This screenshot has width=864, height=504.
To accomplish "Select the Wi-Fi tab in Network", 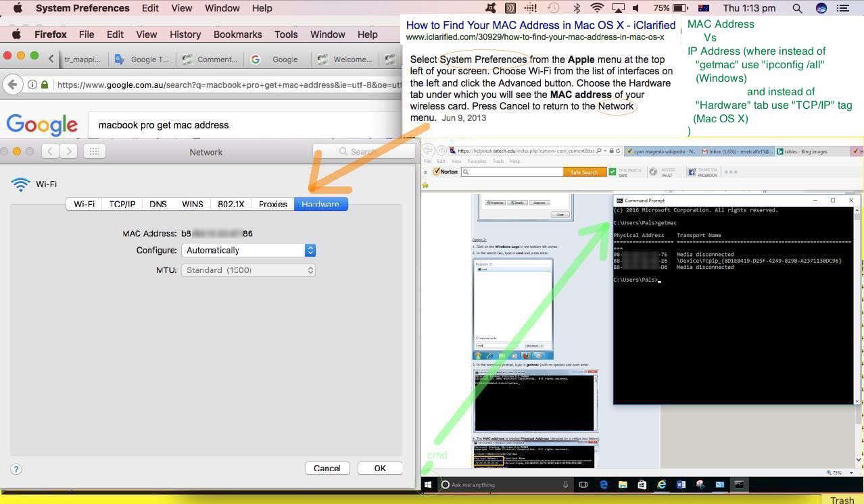I will [x=85, y=204].
